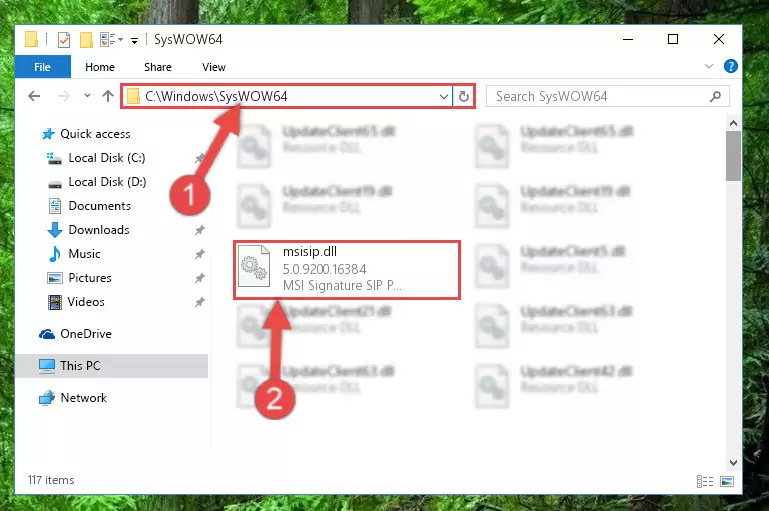Open the Share ribbon tab
769x511 pixels.
(157, 67)
